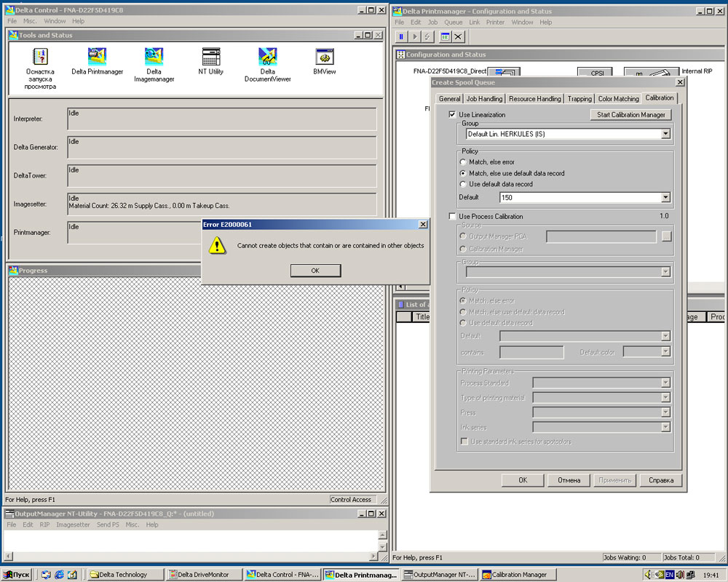The height and width of the screenshot is (582, 728).
Task: Open the Trapping tab
Action: [579, 98]
